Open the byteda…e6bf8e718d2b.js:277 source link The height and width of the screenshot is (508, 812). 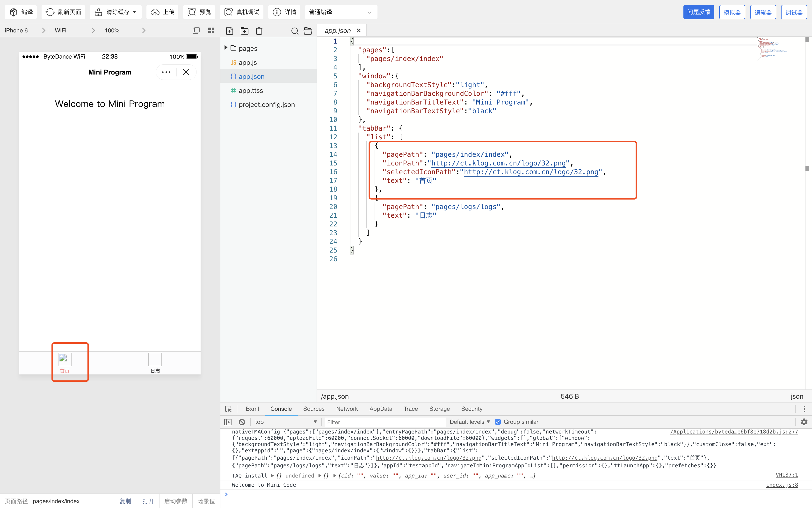click(x=734, y=432)
